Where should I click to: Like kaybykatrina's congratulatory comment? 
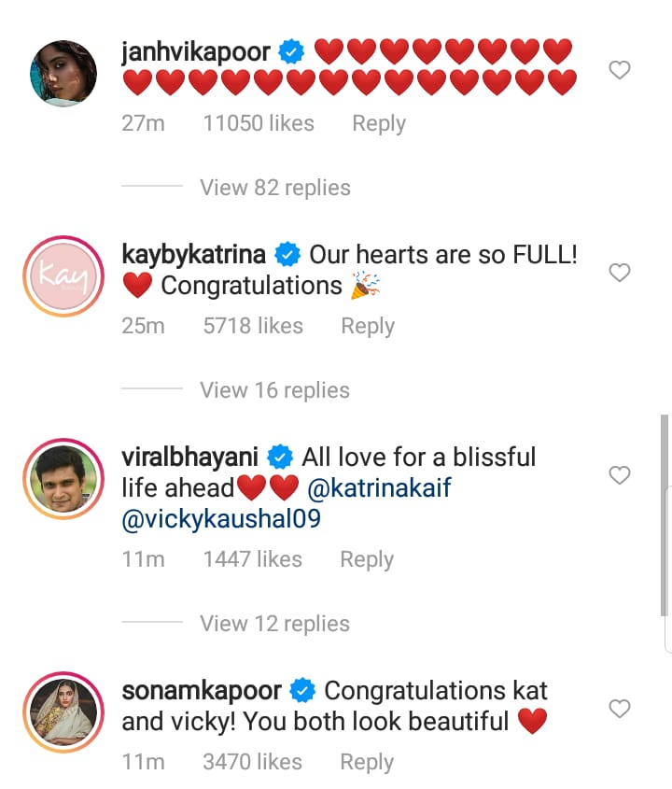(x=619, y=273)
